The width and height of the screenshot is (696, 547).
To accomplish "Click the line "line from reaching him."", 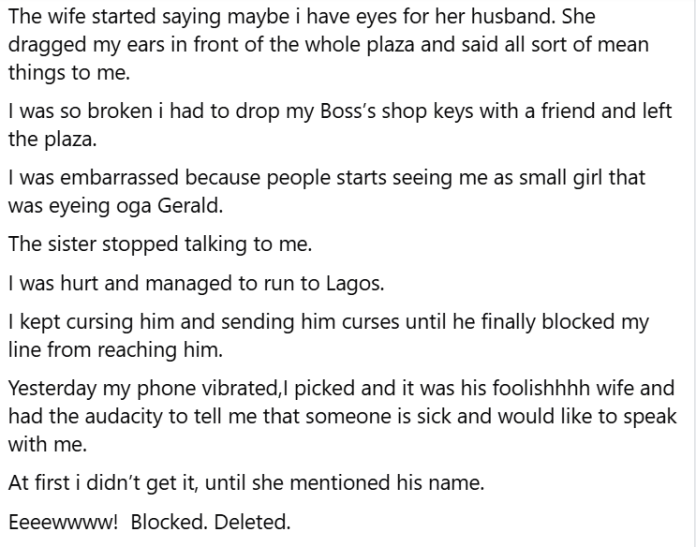I will [115, 350].
